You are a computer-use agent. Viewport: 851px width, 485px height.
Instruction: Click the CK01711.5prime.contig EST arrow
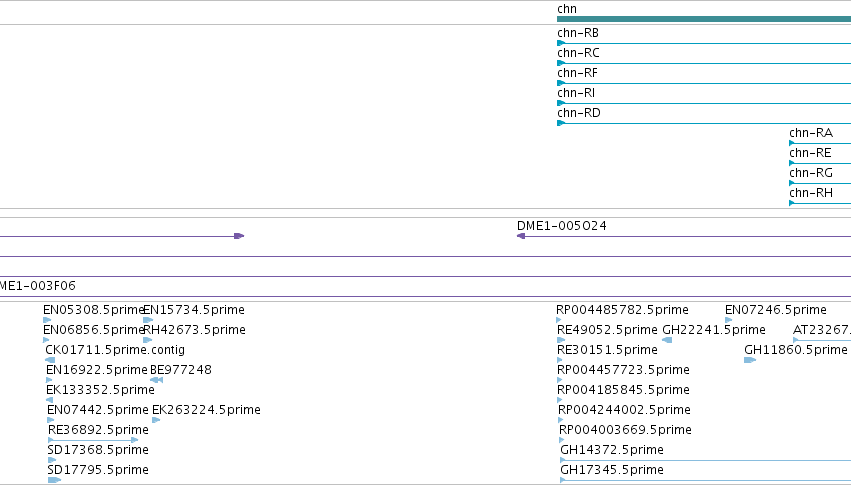tap(50, 360)
